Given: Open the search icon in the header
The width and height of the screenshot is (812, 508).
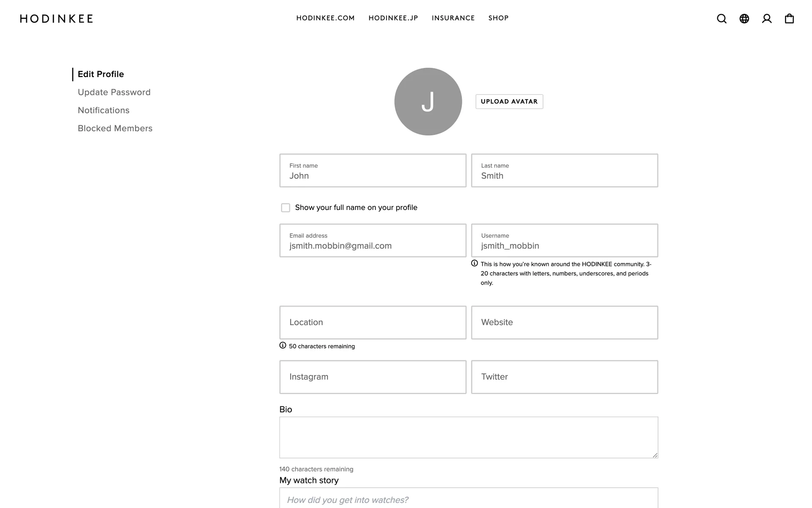Looking at the screenshot, I should tap(721, 19).
